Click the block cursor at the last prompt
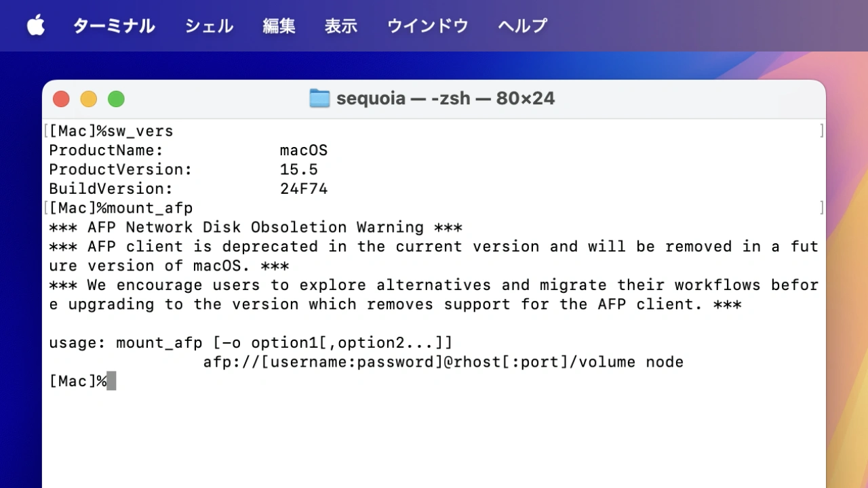The height and width of the screenshot is (488, 868). [111, 381]
